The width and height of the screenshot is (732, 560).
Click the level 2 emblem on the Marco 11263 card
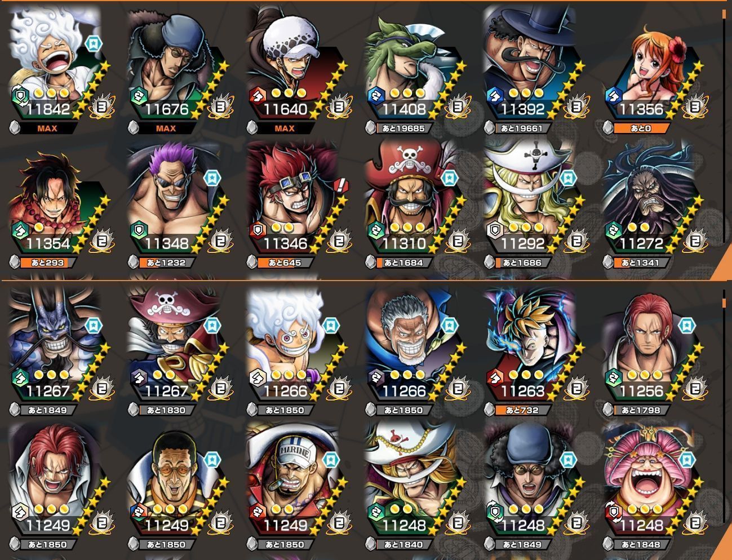click(x=577, y=389)
